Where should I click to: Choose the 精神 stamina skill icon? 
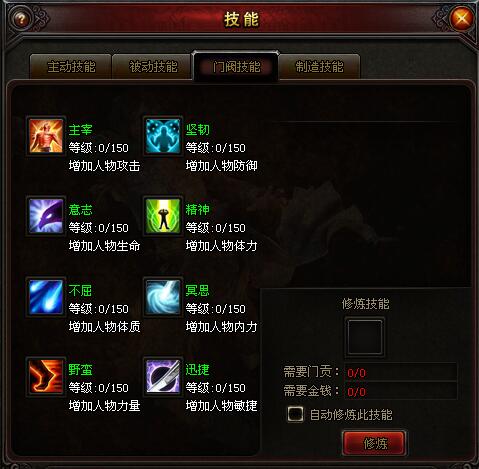click(163, 216)
